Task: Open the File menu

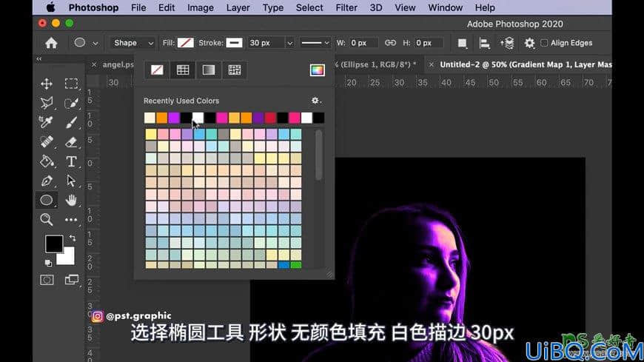Action: click(138, 7)
